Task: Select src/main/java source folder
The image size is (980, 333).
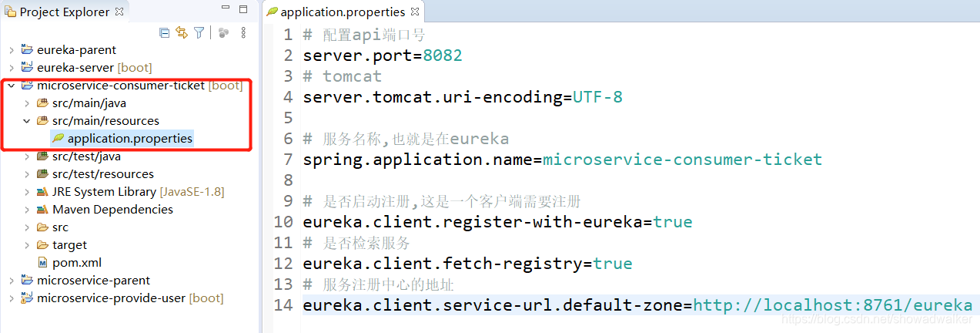Action: tap(89, 103)
